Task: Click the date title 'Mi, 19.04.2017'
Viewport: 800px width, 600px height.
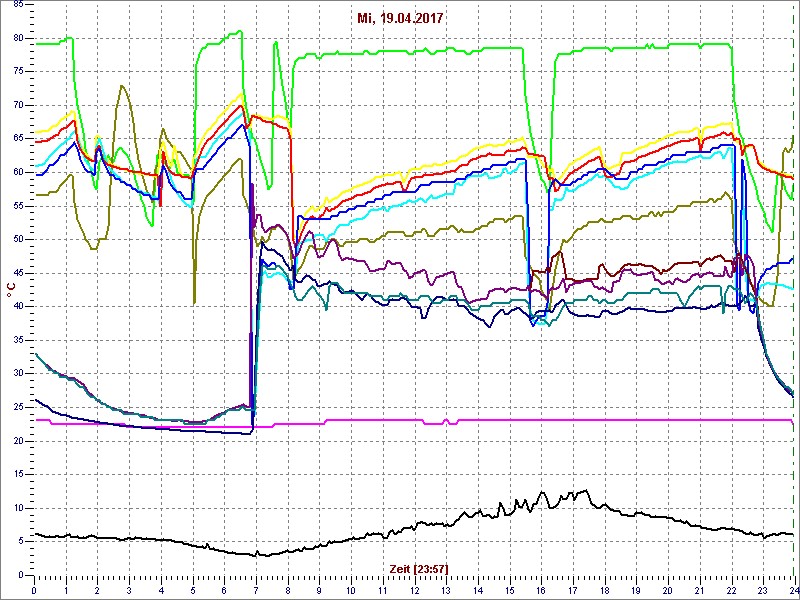Action: pos(400,19)
